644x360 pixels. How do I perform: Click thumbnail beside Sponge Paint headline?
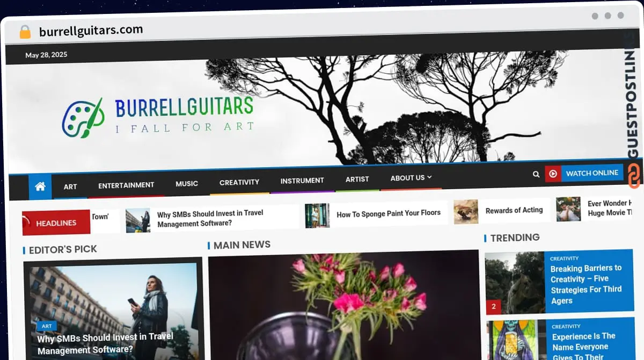(x=317, y=215)
